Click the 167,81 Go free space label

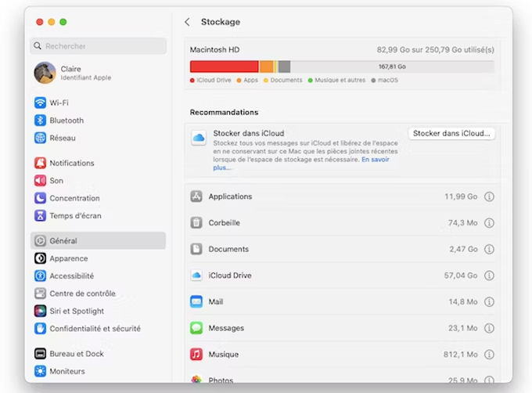point(392,67)
